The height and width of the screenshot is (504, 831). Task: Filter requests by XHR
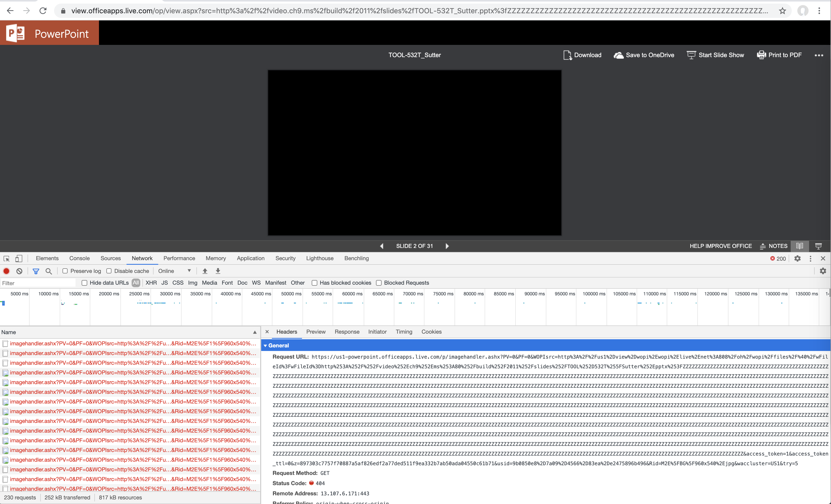(151, 283)
